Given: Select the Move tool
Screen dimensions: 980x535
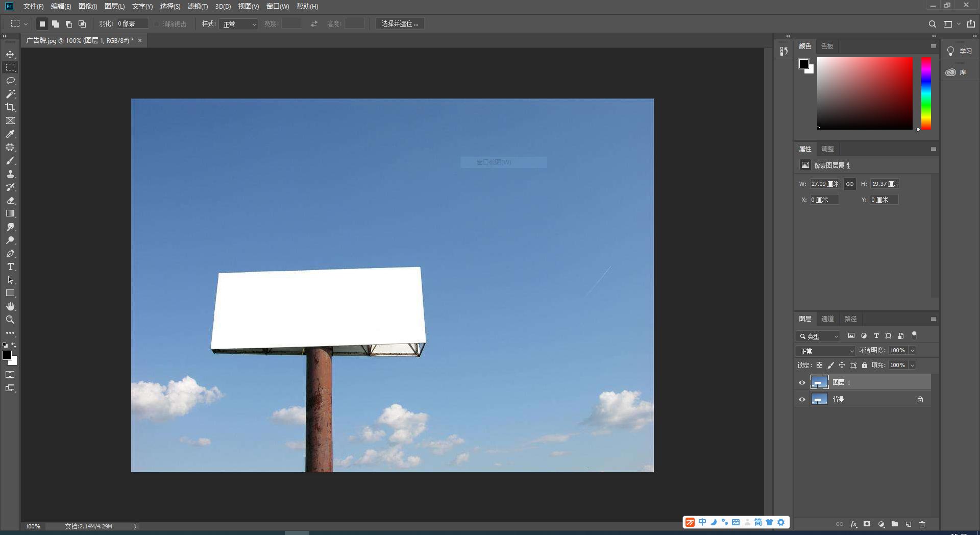Looking at the screenshot, I should pos(10,54).
